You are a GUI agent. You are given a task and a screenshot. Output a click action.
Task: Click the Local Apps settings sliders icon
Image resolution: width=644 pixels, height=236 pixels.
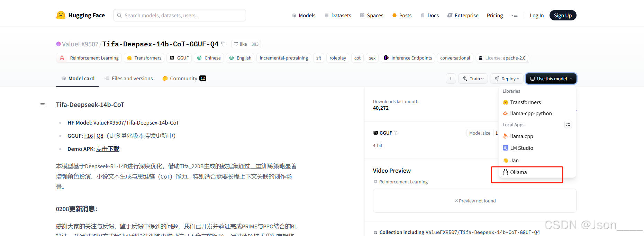point(568,125)
